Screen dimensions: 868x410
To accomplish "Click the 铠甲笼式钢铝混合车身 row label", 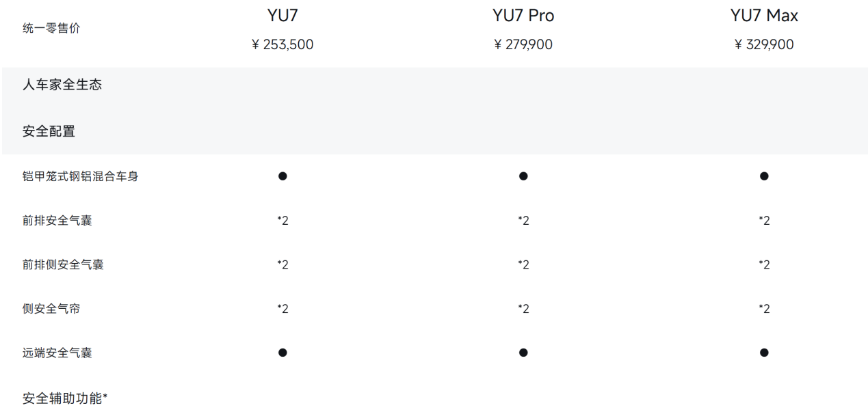I will point(81,176).
